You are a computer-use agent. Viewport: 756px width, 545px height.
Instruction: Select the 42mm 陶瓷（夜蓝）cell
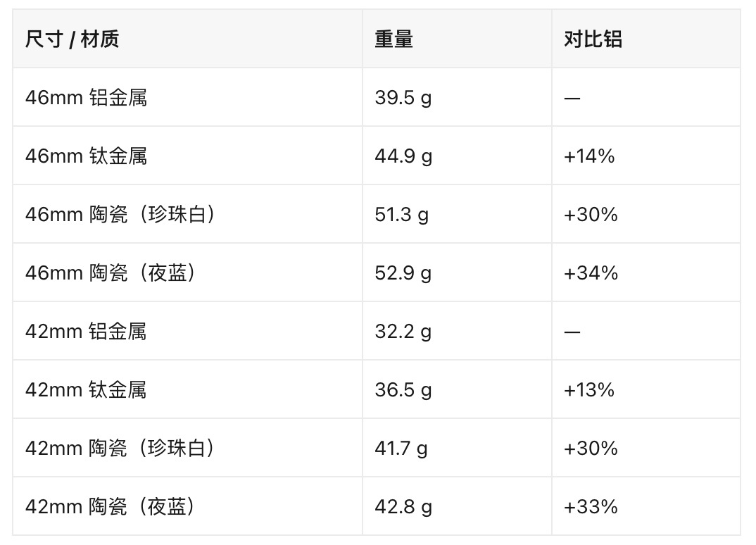point(111,506)
